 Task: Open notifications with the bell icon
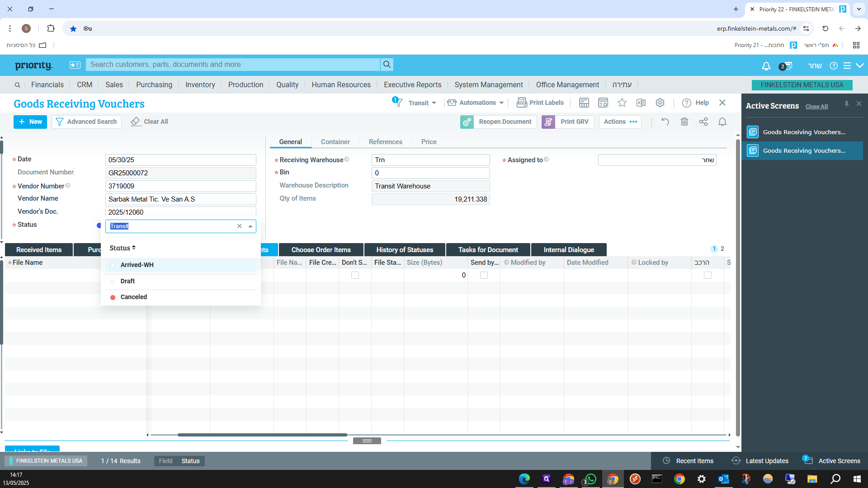(x=722, y=122)
